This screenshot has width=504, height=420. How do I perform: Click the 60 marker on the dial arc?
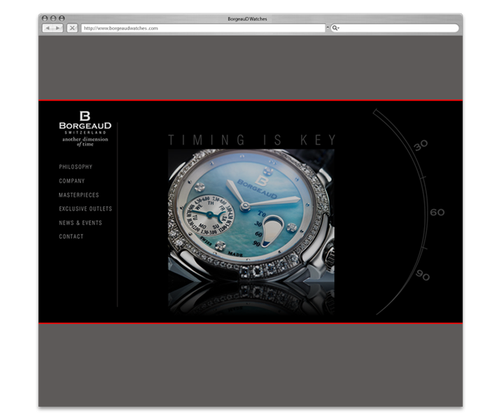437,212
